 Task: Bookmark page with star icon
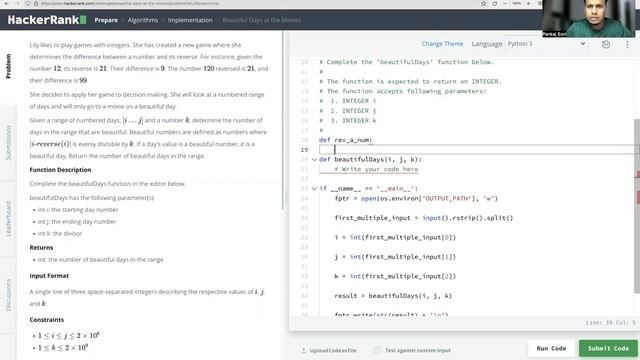483,3
